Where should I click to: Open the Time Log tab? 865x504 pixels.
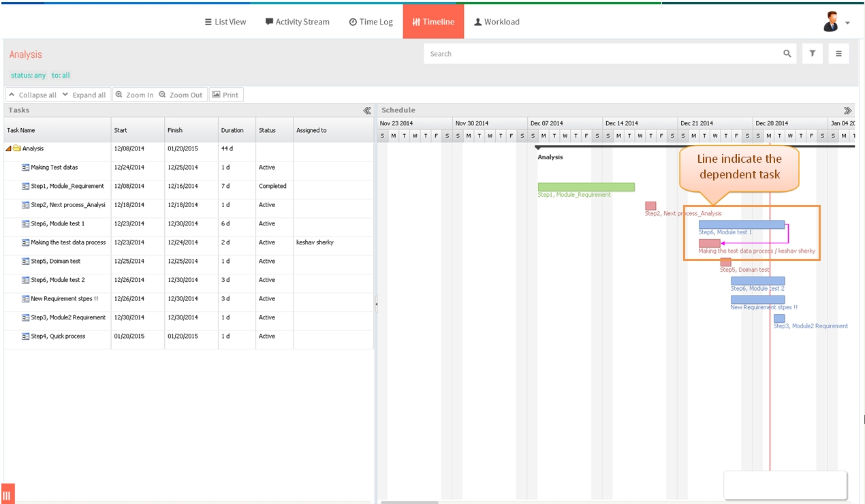point(371,22)
